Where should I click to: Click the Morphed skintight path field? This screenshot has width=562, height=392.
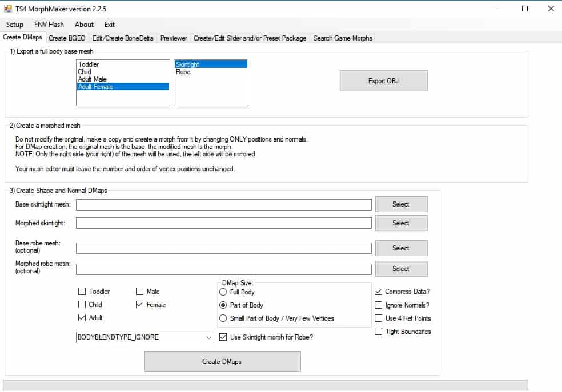223,223
